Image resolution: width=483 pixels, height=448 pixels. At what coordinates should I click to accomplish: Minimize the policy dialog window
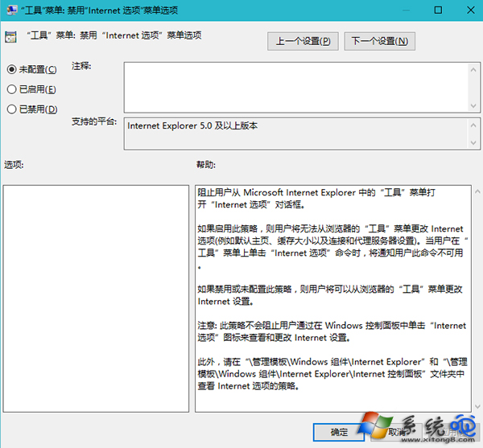(x=406, y=10)
